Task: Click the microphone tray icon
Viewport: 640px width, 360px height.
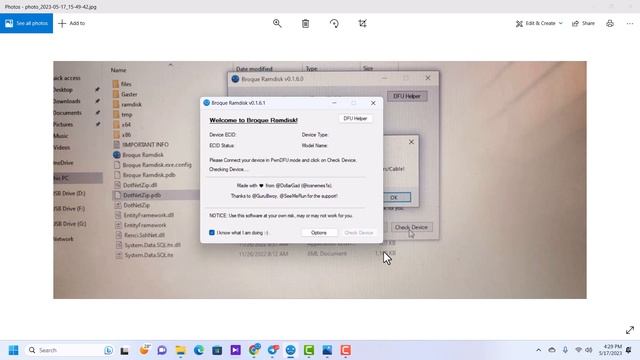Action: (x=565, y=350)
